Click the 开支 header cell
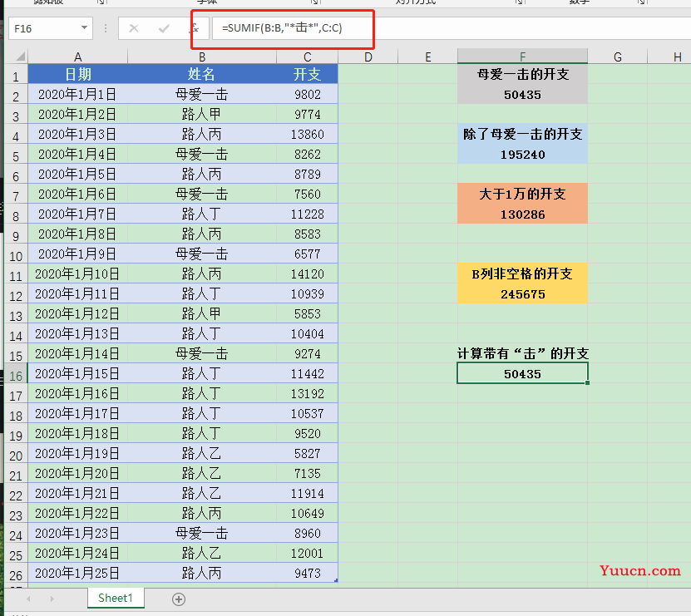 click(x=307, y=74)
